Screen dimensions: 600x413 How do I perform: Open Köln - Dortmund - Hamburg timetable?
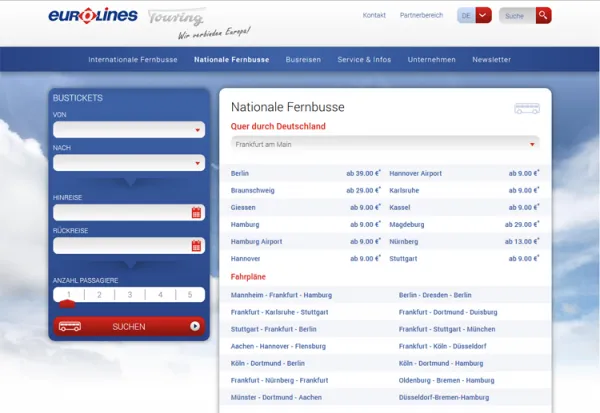pyautogui.click(x=441, y=363)
